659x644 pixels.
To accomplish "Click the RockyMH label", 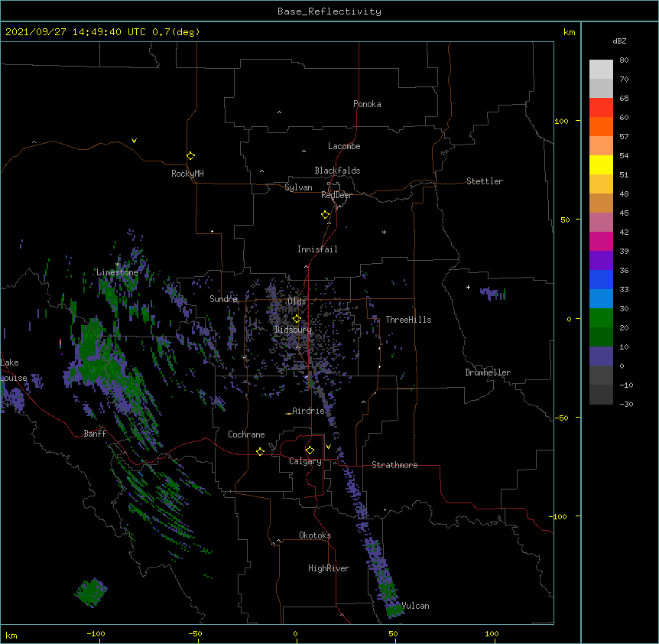I will pyautogui.click(x=187, y=174).
